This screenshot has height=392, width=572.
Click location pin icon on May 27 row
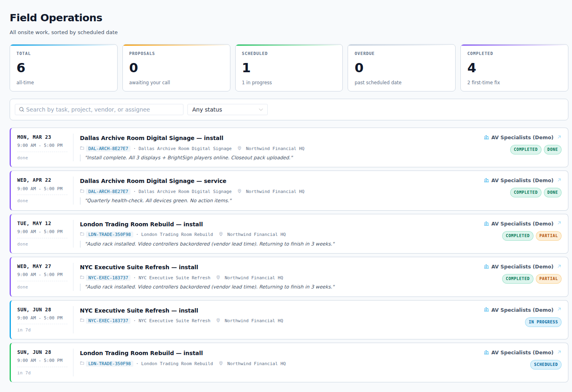218,277
